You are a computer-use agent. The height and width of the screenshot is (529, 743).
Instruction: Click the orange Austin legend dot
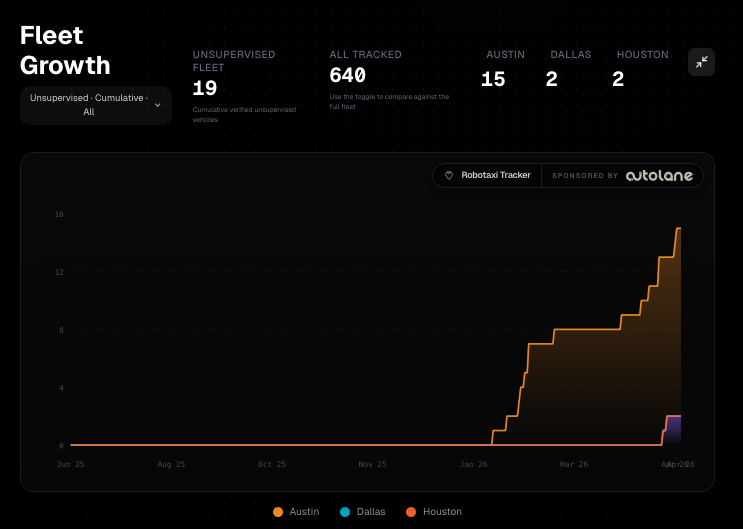(x=278, y=512)
